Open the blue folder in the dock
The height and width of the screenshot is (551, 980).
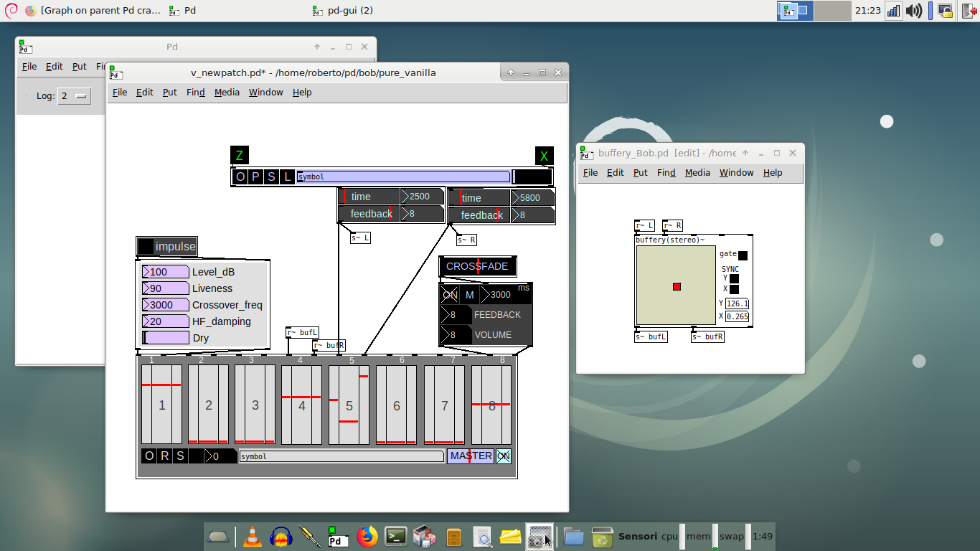(x=573, y=537)
